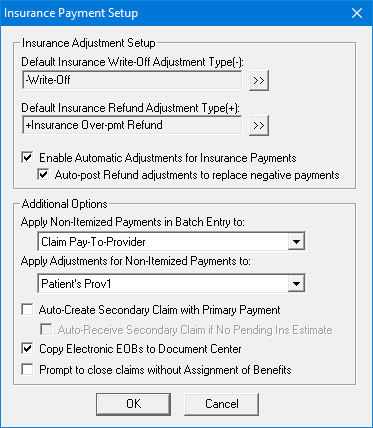This screenshot has width=373, height=428.
Task: Close the Insurance Payment Setup dialog
Action: pyautogui.click(x=357, y=13)
